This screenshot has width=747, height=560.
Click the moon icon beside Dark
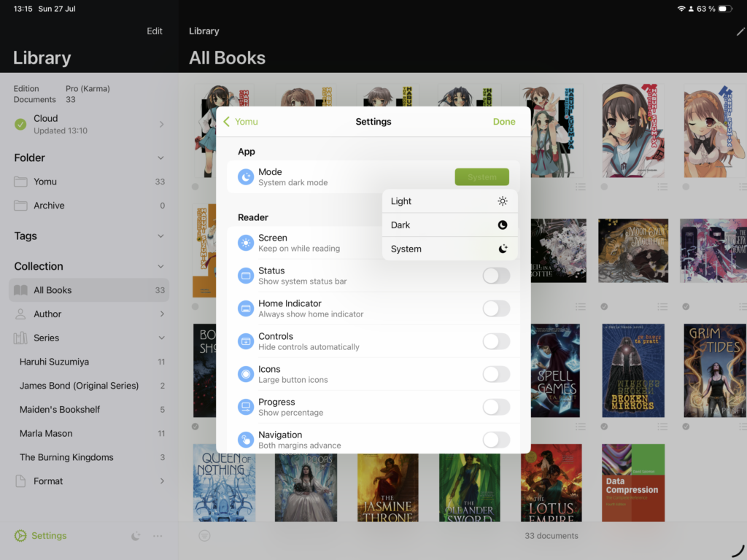click(x=503, y=225)
